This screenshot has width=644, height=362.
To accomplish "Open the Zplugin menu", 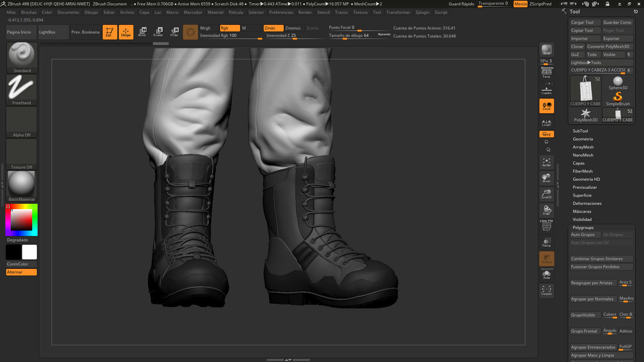I will [x=422, y=12].
